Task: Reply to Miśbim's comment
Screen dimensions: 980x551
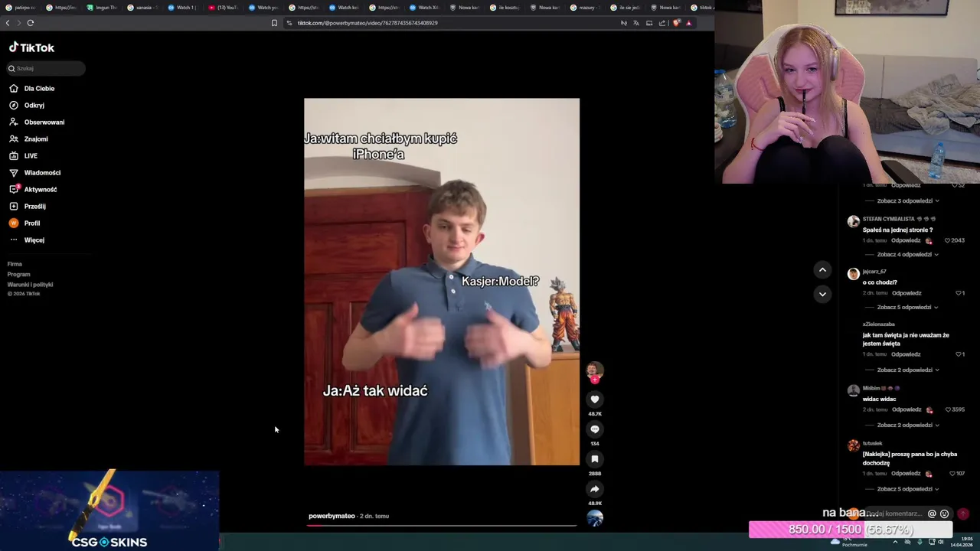Action: click(x=906, y=409)
